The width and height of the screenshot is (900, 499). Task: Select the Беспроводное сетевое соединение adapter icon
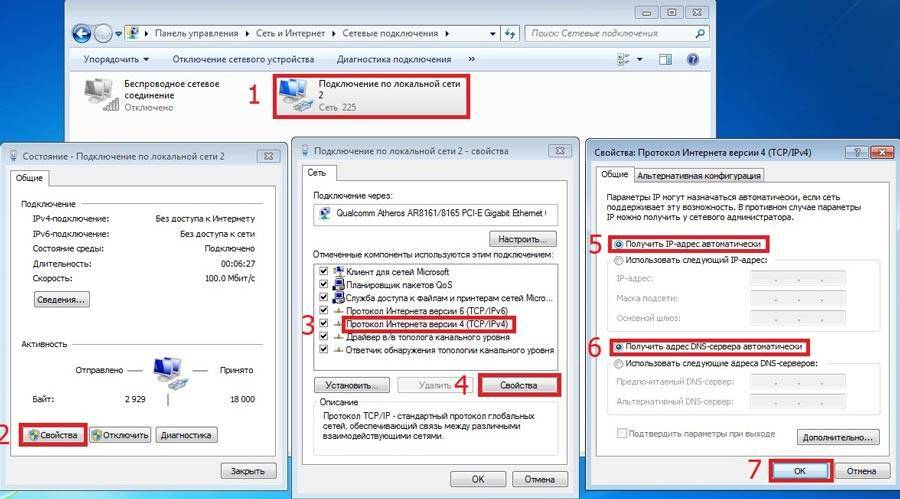(102, 95)
